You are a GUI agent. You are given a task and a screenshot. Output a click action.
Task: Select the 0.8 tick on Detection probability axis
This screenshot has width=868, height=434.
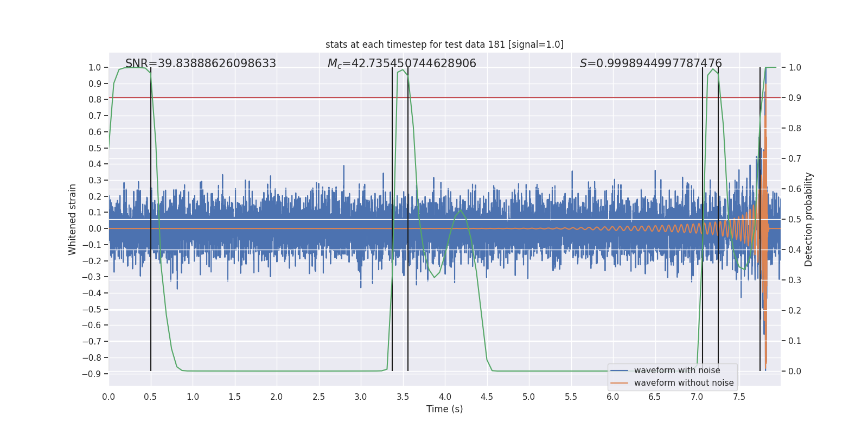795,128
